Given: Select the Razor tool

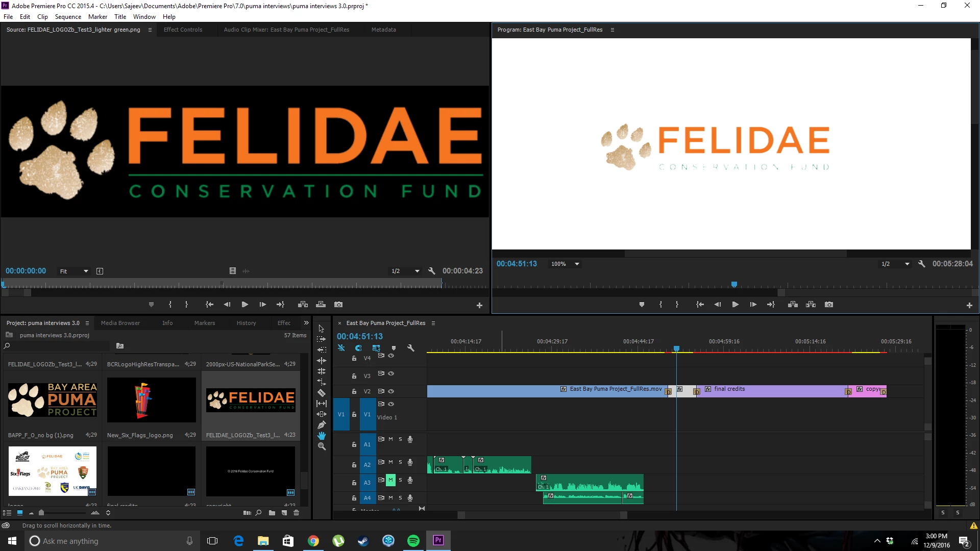Looking at the screenshot, I should pos(322,393).
